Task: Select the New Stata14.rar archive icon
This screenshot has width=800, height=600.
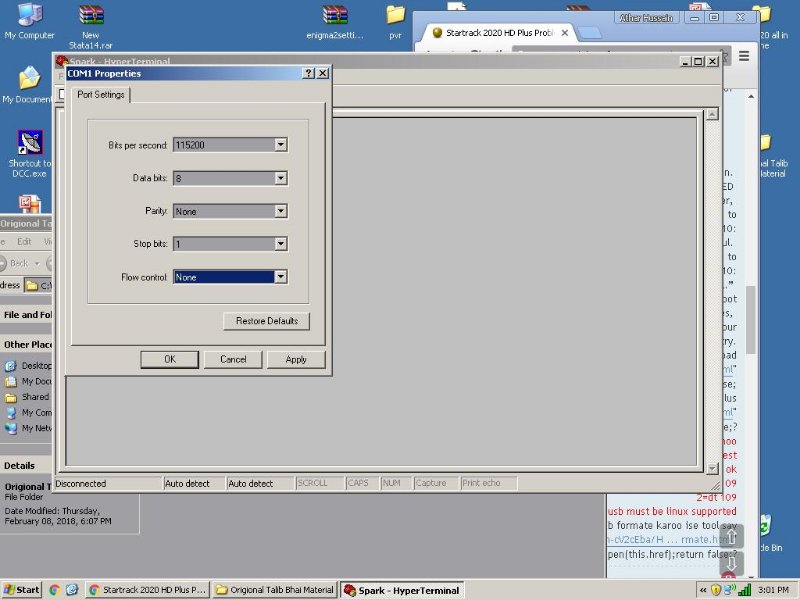Action: point(91,26)
